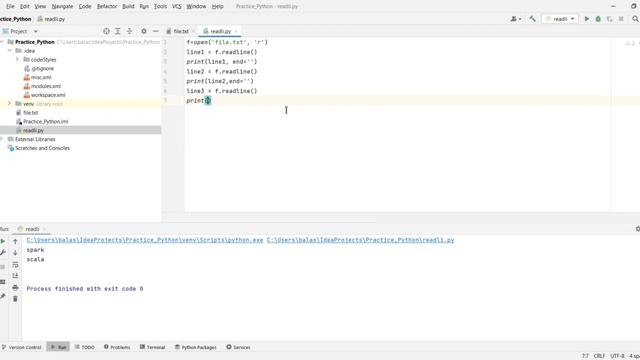
Task: Go down the stack trace arrow
Action: 15,253
